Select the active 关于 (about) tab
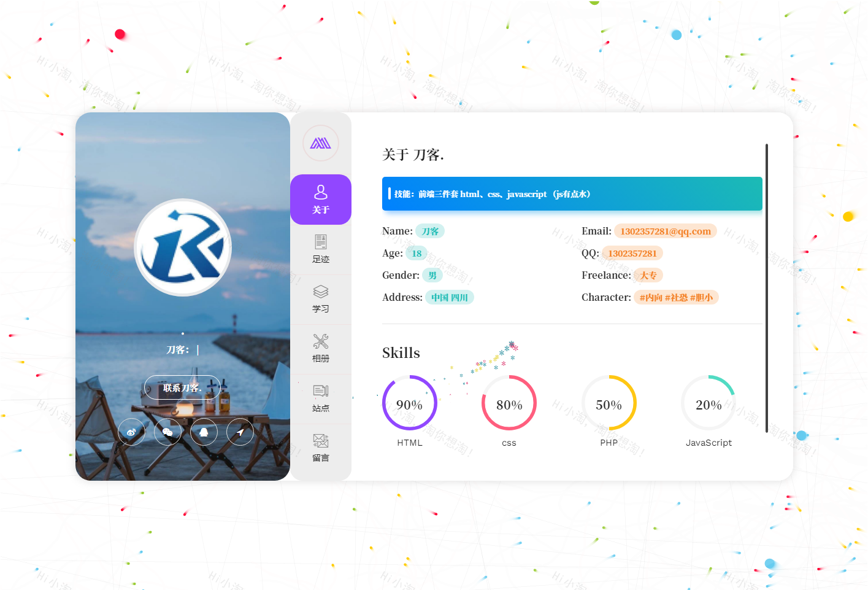Image resolution: width=868 pixels, height=590 pixels. pyautogui.click(x=320, y=200)
